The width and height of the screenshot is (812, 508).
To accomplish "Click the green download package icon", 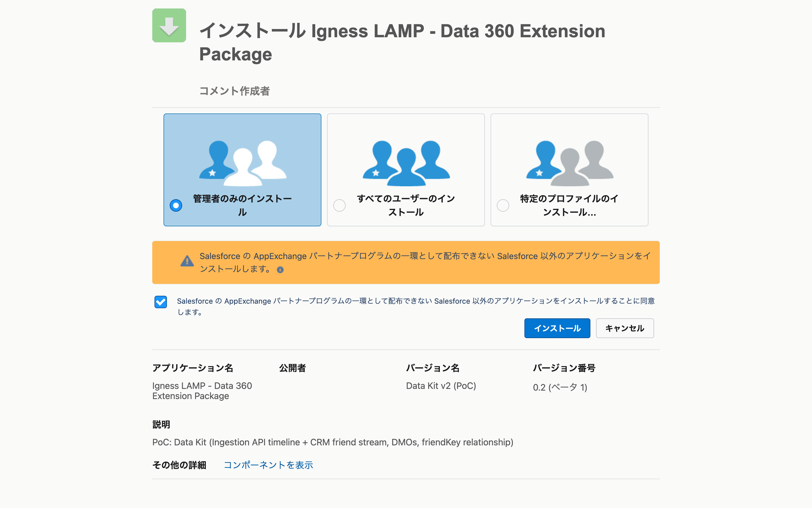I will [169, 25].
